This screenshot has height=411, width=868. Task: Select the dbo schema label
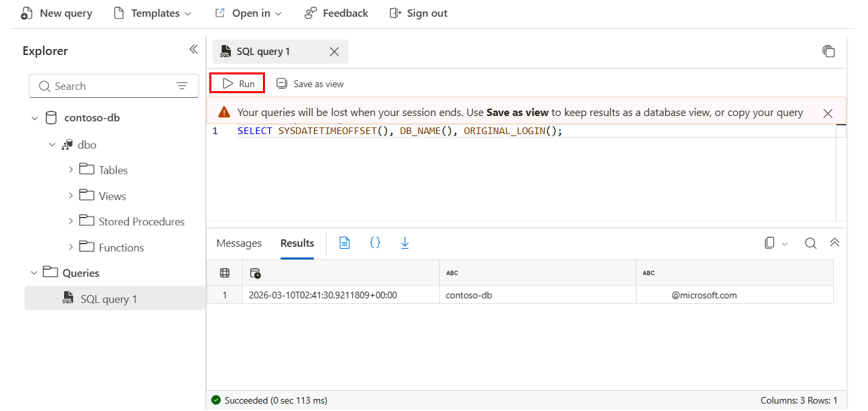point(87,145)
